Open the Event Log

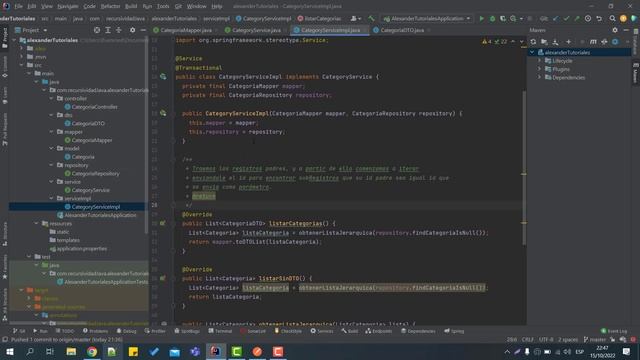[614, 331]
